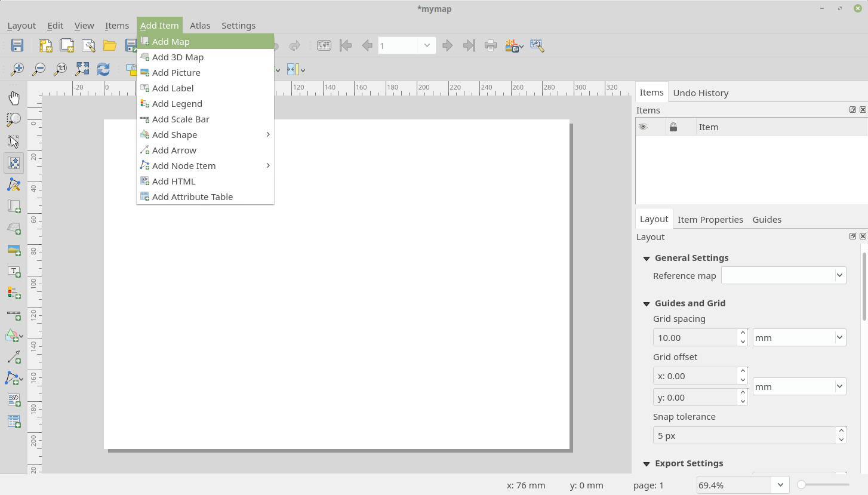Select the Select/Move Item arrow tool
The image size is (868, 495).
(14, 141)
